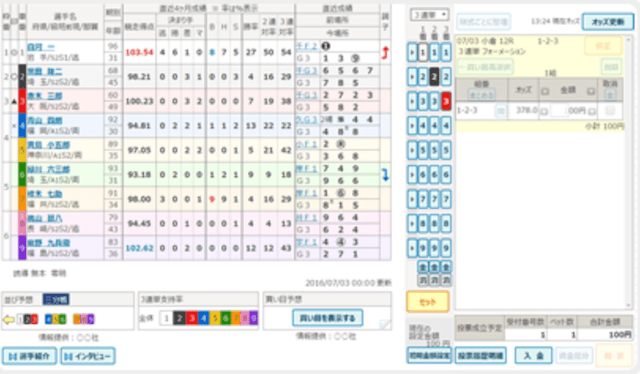Select all cars for 1st place (全)
The image size is (640, 374).
pyautogui.click(x=423, y=267)
